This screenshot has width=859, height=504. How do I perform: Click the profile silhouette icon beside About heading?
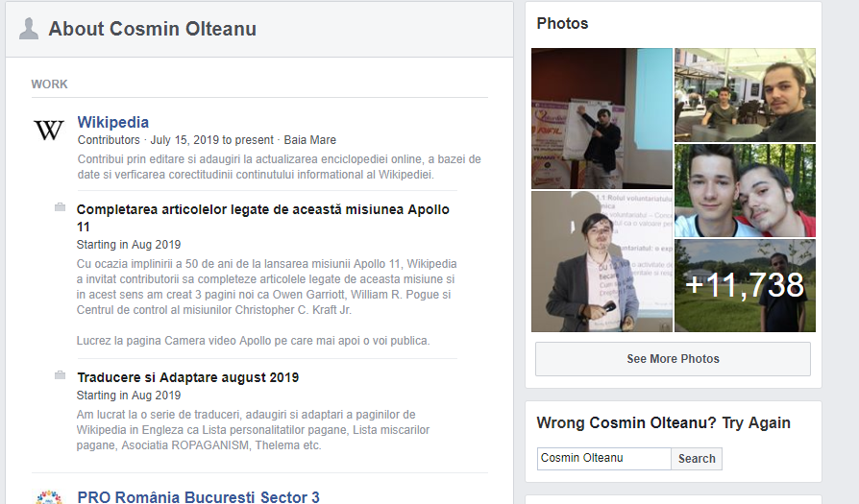pyautogui.click(x=30, y=29)
